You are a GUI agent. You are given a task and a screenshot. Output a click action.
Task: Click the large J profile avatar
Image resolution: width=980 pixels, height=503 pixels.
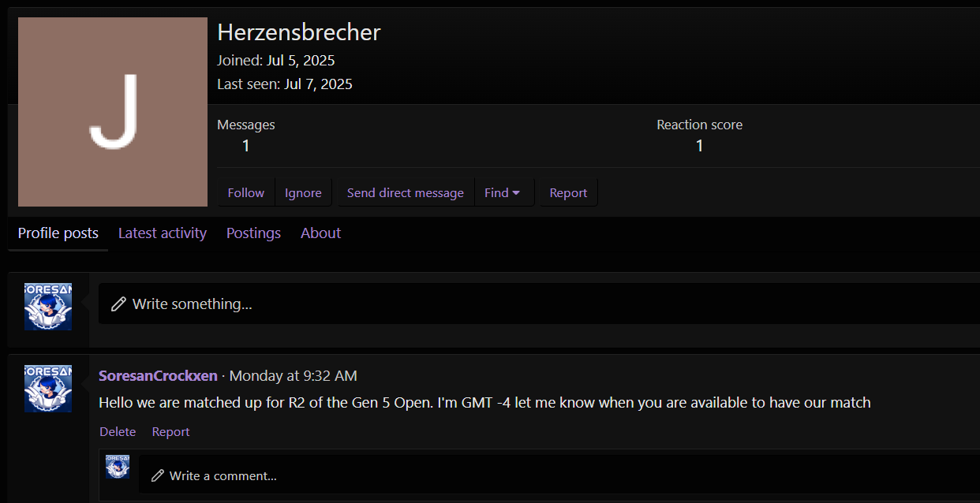coord(113,112)
